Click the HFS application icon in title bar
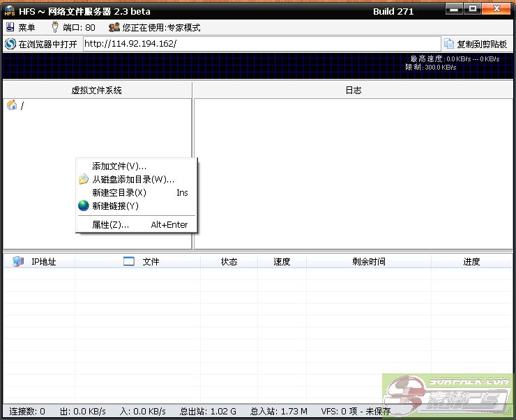 (x=10, y=10)
